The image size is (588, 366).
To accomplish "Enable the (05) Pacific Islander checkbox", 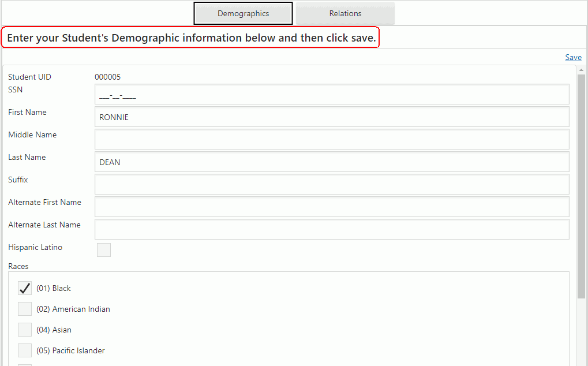I will pyautogui.click(x=24, y=350).
